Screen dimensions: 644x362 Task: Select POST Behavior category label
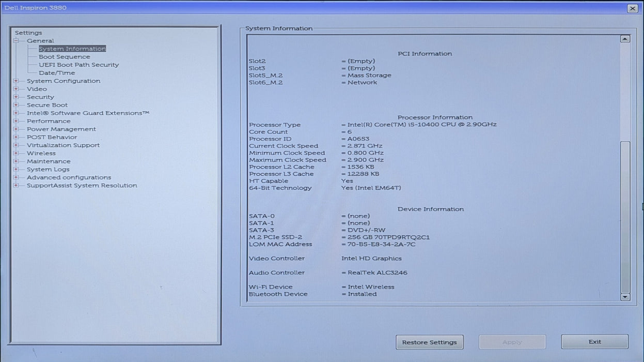pyautogui.click(x=52, y=137)
